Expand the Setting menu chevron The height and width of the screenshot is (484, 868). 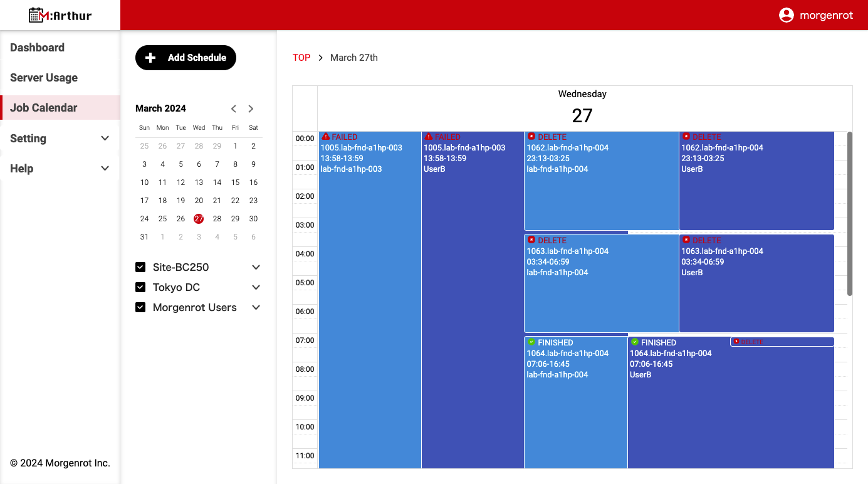click(105, 139)
